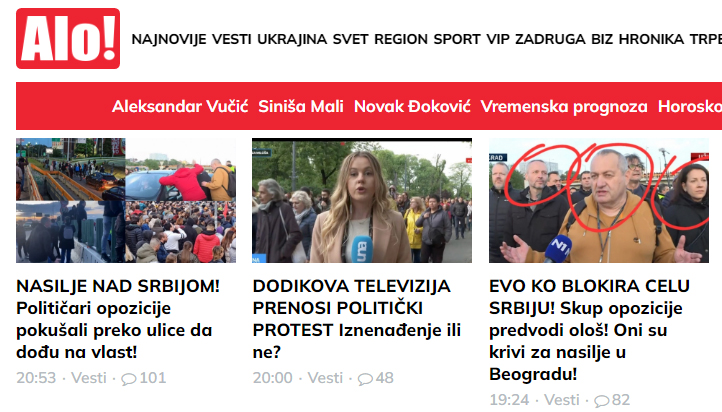Viewport: 722px width, 412px height.
Task: Go to the SPORT section
Action: point(457,39)
